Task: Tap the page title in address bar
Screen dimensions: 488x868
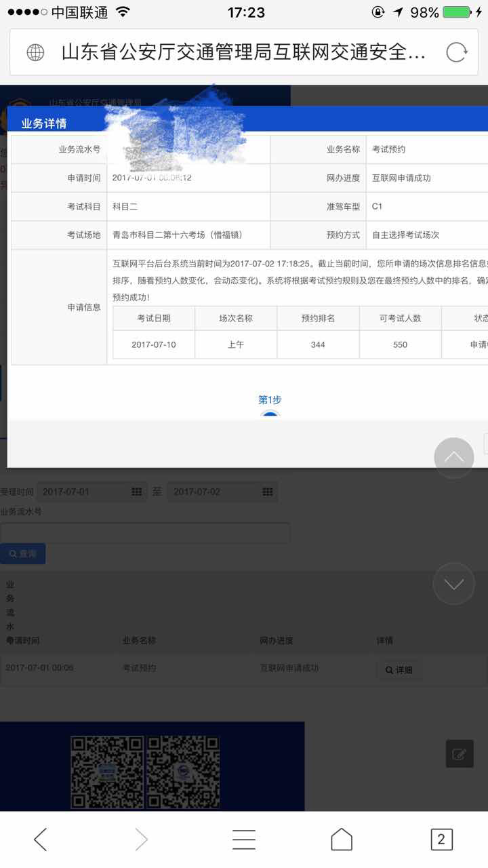Action: (x=243, y=52)
